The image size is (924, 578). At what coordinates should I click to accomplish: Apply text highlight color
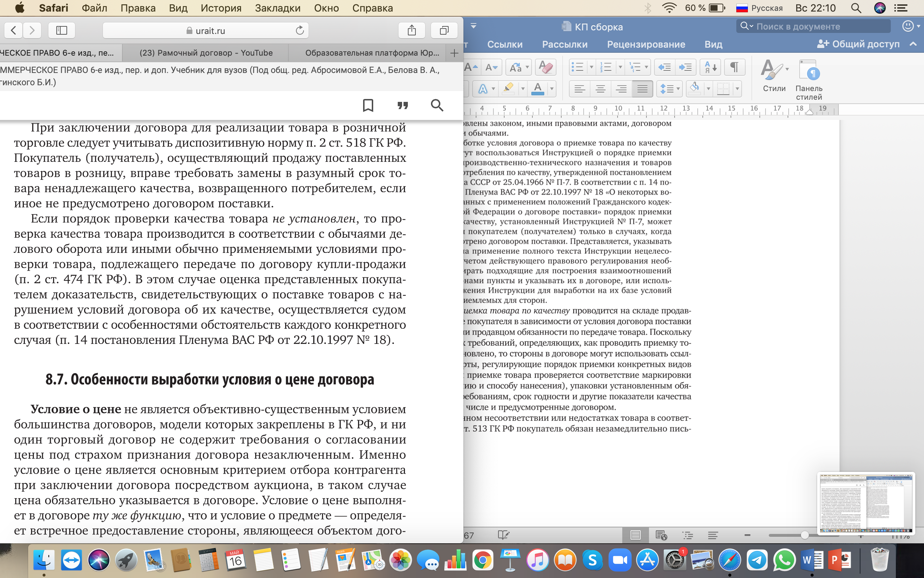509,90
